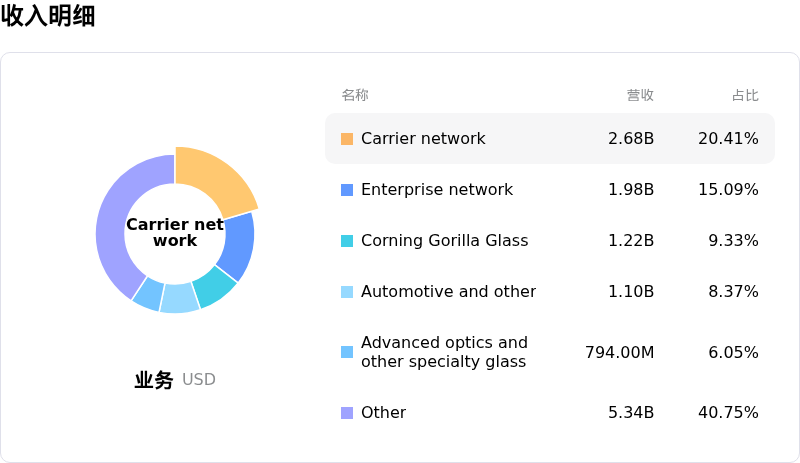Click the 营收 column header
This screenshot has height=463, width=800.
coord(640,95)
